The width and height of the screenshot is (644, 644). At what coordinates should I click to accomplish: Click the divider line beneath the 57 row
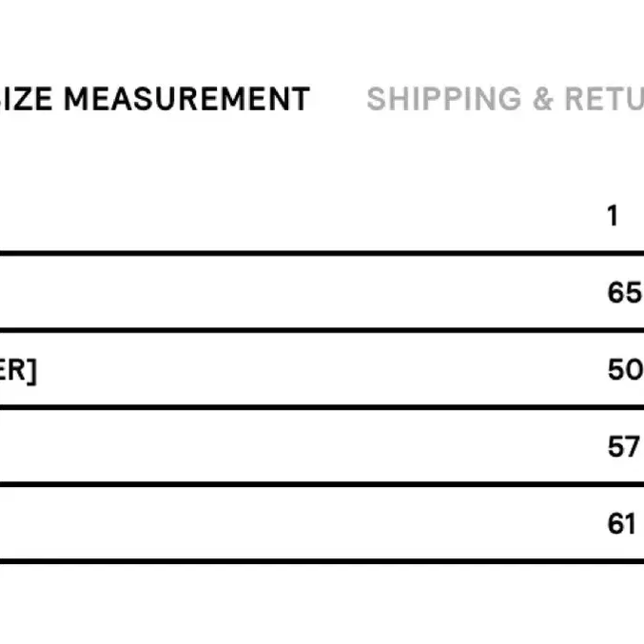tap(322, 484)
